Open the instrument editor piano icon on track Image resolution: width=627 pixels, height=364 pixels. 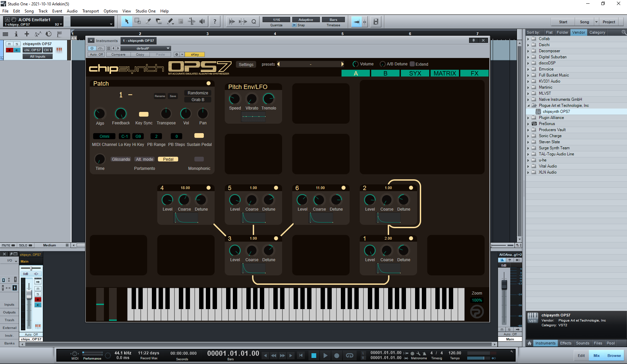point(59,50)
